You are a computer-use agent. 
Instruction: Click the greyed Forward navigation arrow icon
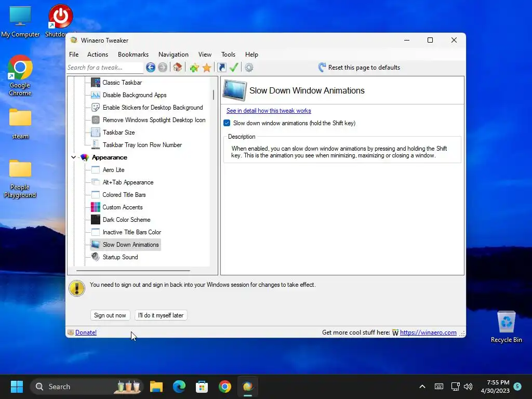click(163, 68)
